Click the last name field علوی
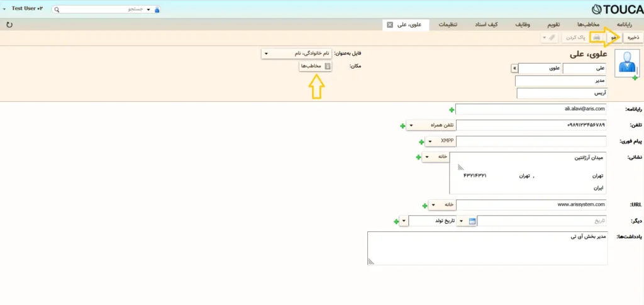Viewport: 644px width, 305px height. point(540,68)
